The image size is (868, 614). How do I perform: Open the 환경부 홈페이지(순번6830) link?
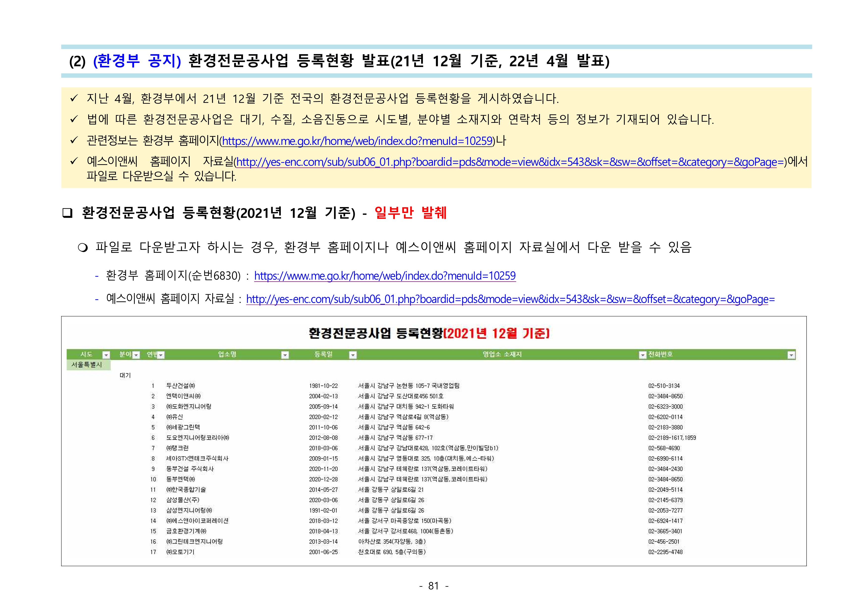click(x=385, y=276)
